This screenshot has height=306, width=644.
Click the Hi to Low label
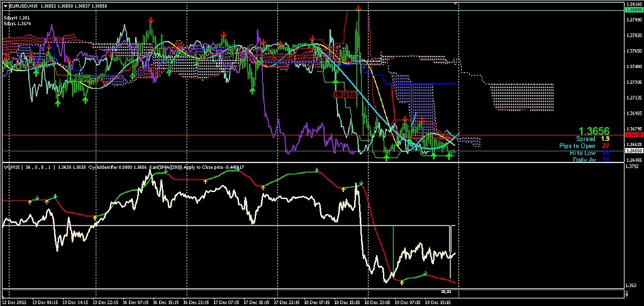point(582,153)
